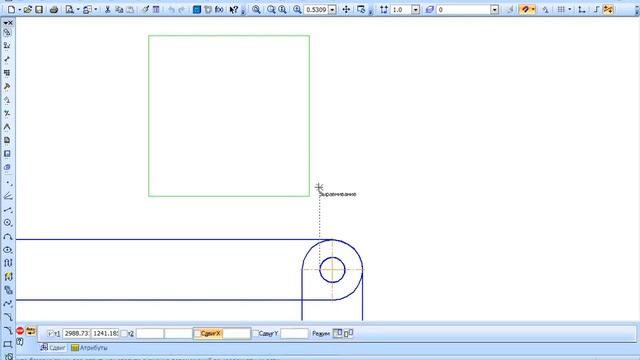Select the auxiliary line tool
This screenshot has height=360, width=640.
coord(7,196)
